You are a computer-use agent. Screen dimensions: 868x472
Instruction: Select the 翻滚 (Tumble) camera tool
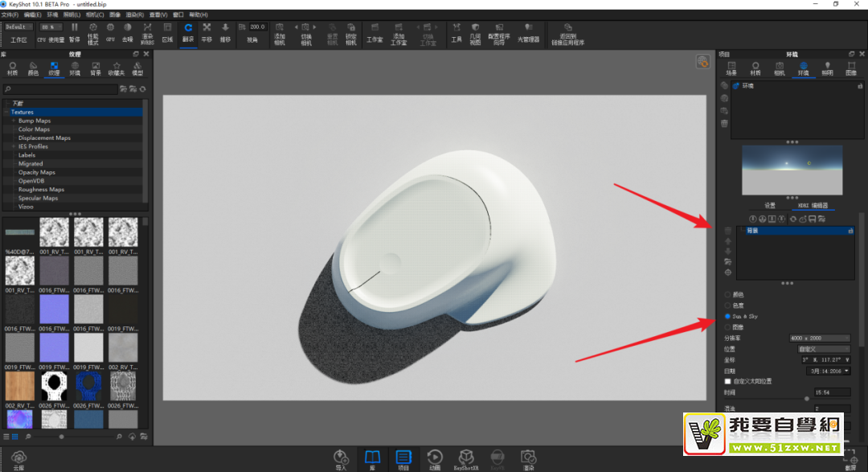[x=188, y=33]
